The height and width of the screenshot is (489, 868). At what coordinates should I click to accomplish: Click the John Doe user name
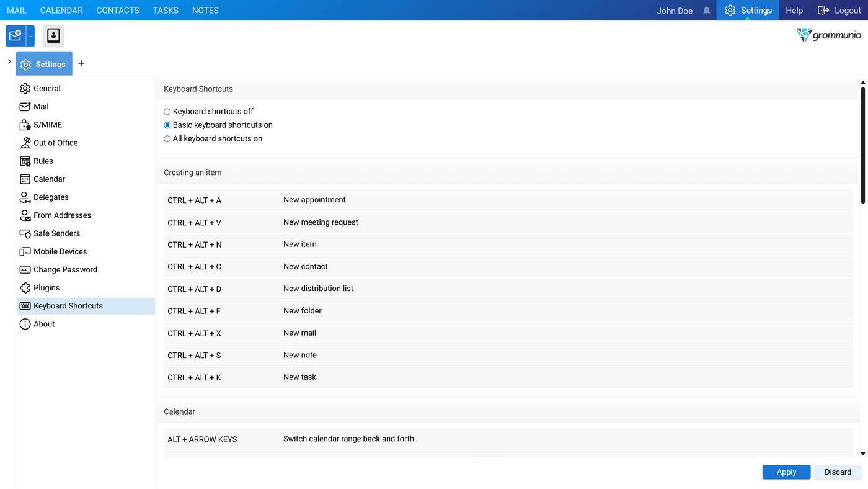coord(675,11)
